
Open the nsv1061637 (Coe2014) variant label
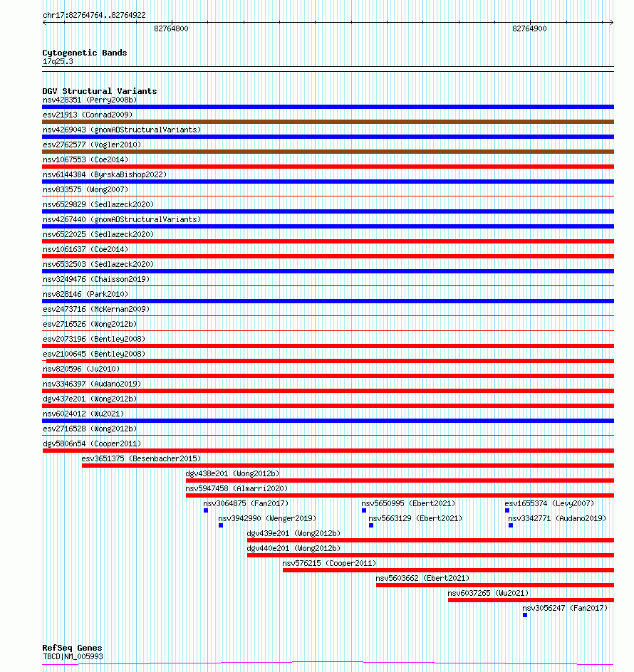click(x=85, y=249)
